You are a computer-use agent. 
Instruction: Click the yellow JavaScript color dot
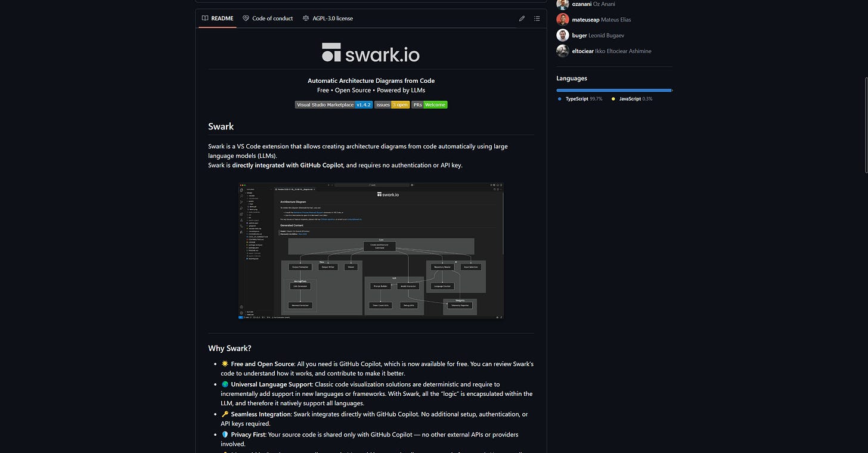(x=613, y=99)
